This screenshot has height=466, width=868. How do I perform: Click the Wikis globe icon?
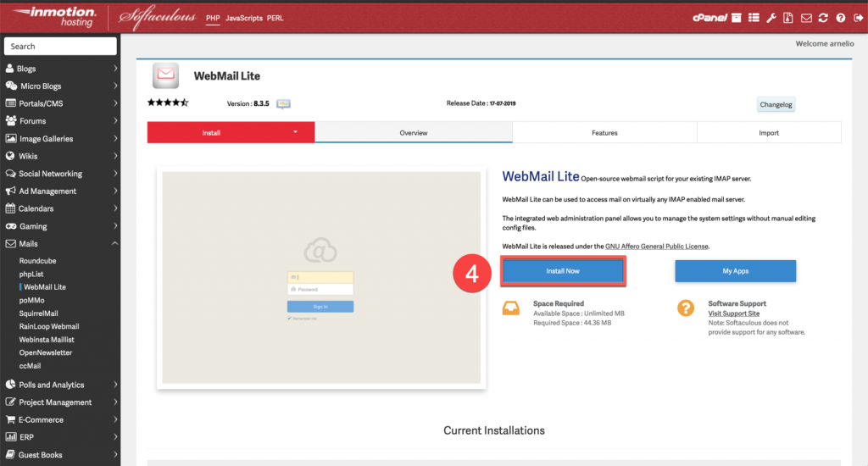click(10, 156)
